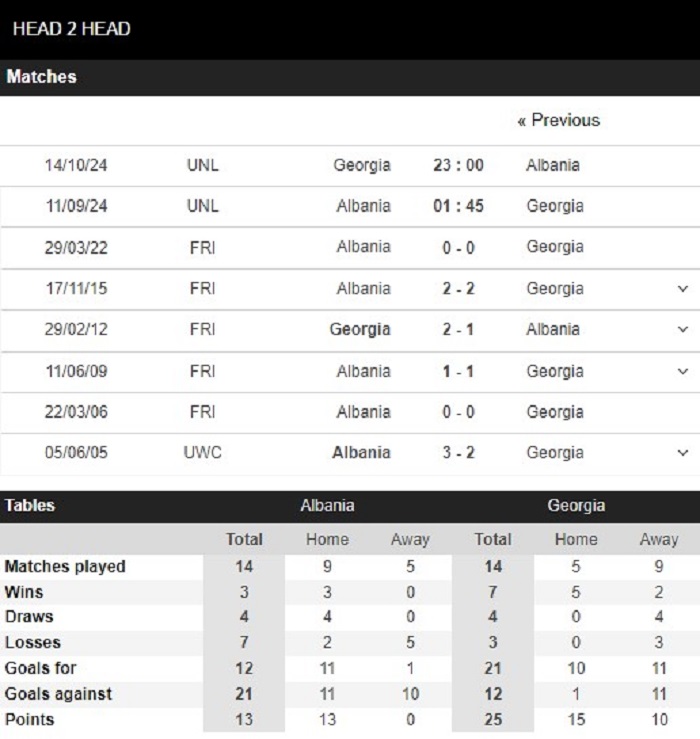Open Albania in the 14/10/24 fixture
This screenshot has height=739, width=700.
[553, 165]
